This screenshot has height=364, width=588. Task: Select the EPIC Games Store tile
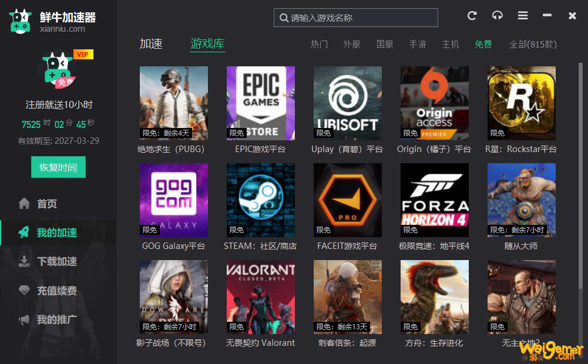tap(261, 103)
